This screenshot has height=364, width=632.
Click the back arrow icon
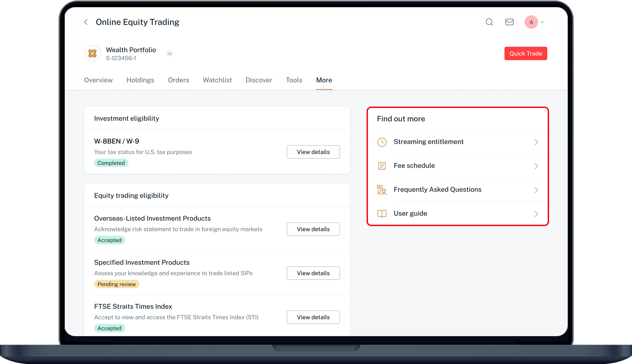point(86,22)
